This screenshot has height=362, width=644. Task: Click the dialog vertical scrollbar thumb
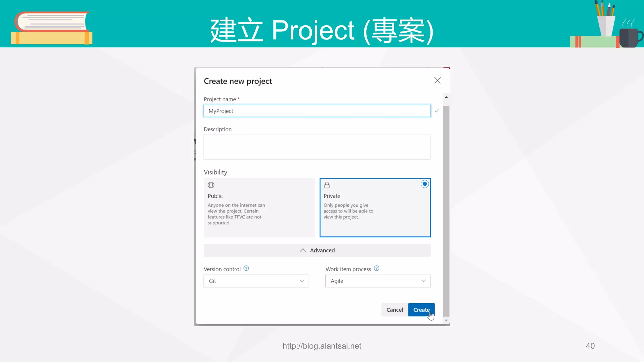pyautogui.click(x=446, y=211)
